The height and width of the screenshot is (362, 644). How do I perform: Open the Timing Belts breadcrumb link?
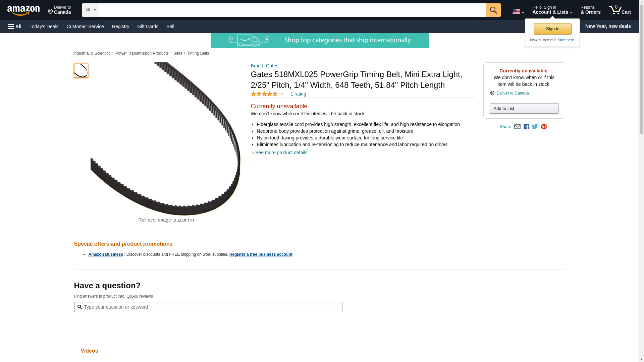point(198,53)
